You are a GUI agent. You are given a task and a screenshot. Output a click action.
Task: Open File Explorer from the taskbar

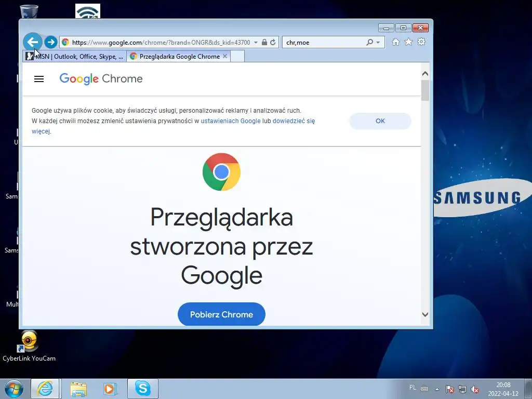pos(78,389)
